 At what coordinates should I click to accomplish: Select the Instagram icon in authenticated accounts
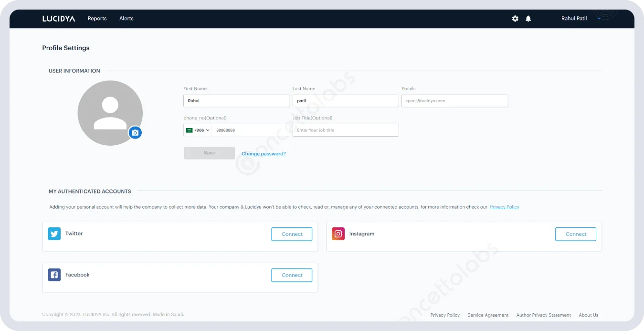tap(338, 234)
